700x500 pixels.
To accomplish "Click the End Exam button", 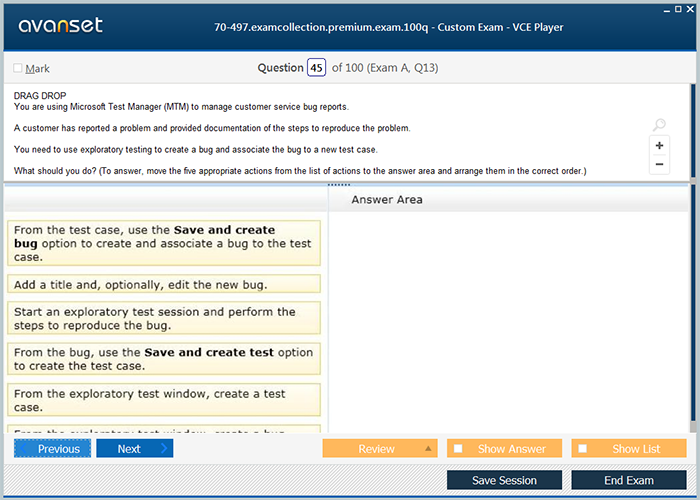I will tap(629, 480).
